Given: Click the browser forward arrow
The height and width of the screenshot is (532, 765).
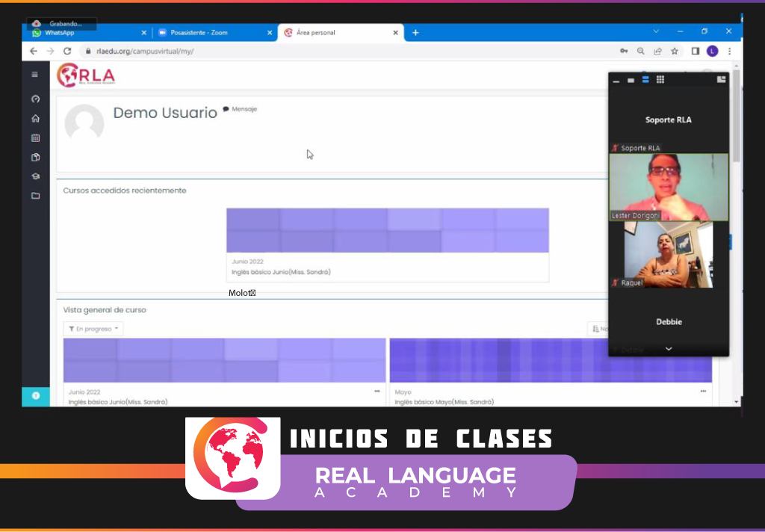Looking at the screenshot, I should click(x=50, y=52).
